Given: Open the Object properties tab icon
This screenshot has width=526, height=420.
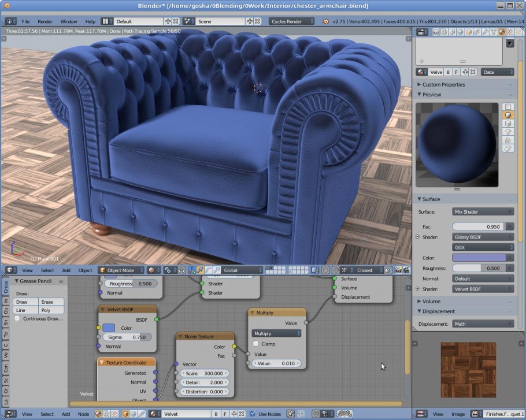Looking at the screenshot, I should pos(468,32).
